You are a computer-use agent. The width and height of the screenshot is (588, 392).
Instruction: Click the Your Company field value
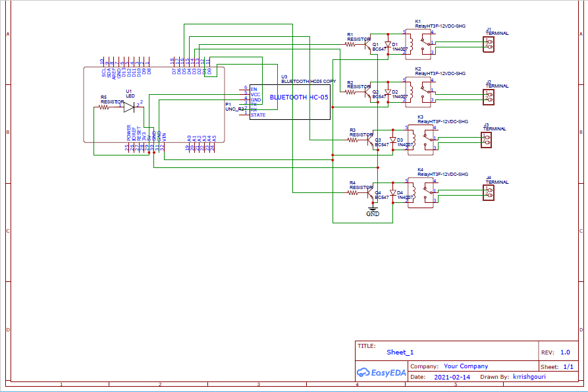[466, 366]
